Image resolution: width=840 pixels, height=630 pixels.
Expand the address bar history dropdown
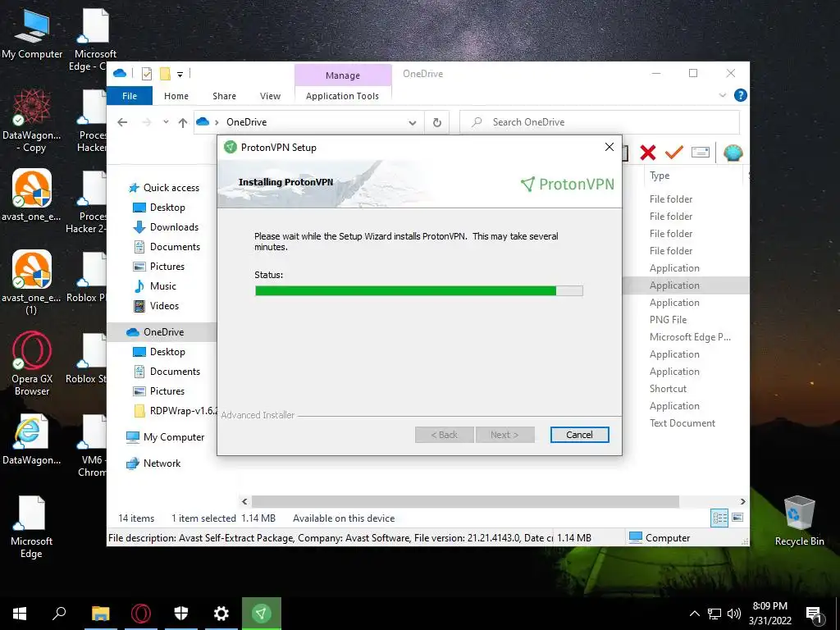click(x=413, y=123)
